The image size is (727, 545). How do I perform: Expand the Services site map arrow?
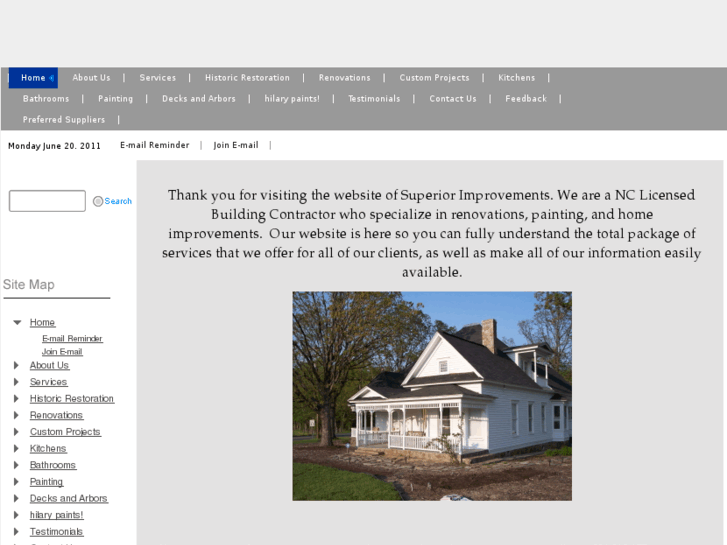16,382
